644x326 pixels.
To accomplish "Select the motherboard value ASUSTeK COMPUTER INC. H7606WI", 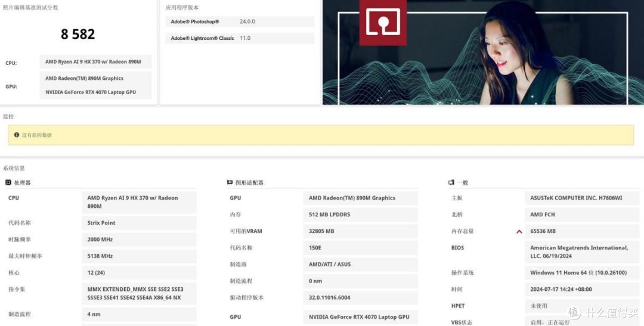I will pyautogui.click(x=576, y=198).
